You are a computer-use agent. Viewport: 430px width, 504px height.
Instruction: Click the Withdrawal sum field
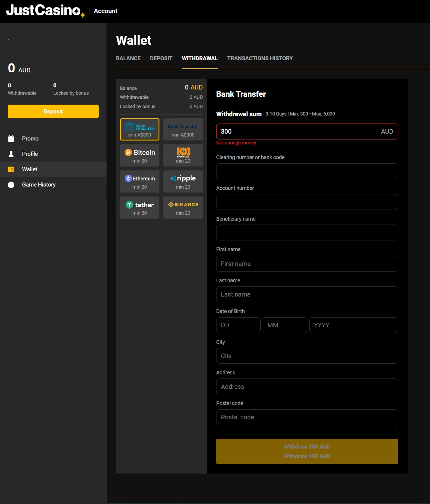tap(307, 131)
